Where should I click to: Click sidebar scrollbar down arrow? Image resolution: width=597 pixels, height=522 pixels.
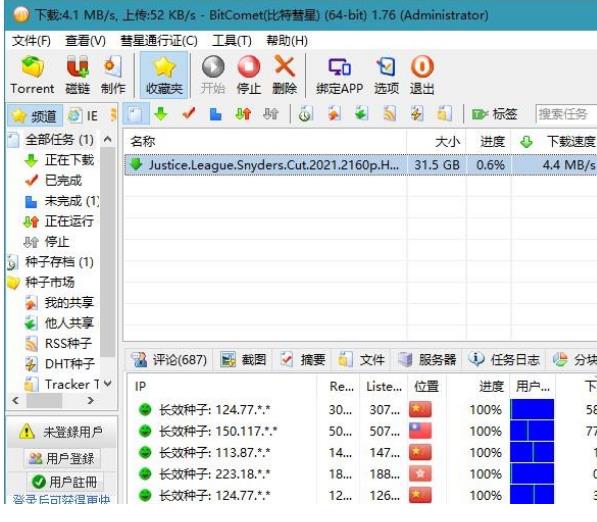click(108, 383)
